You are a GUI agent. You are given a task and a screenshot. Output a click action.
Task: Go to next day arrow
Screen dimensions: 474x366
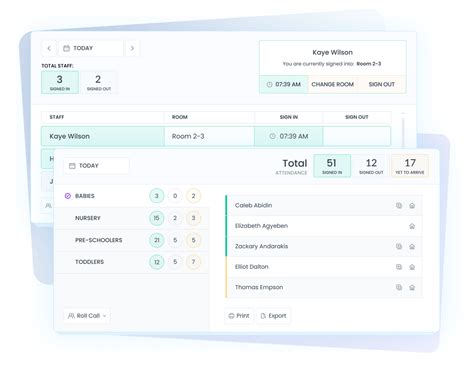(132, 48)
